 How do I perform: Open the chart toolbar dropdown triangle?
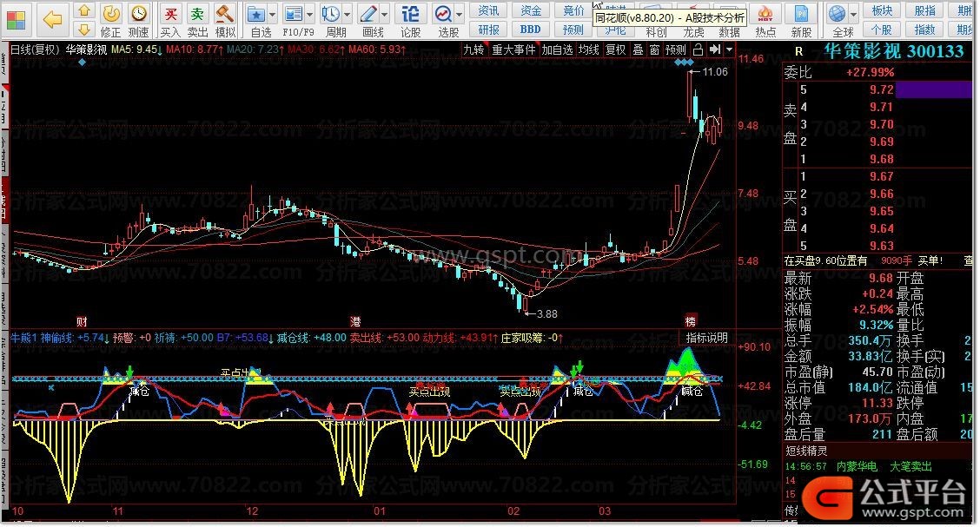tap(729, 49)
